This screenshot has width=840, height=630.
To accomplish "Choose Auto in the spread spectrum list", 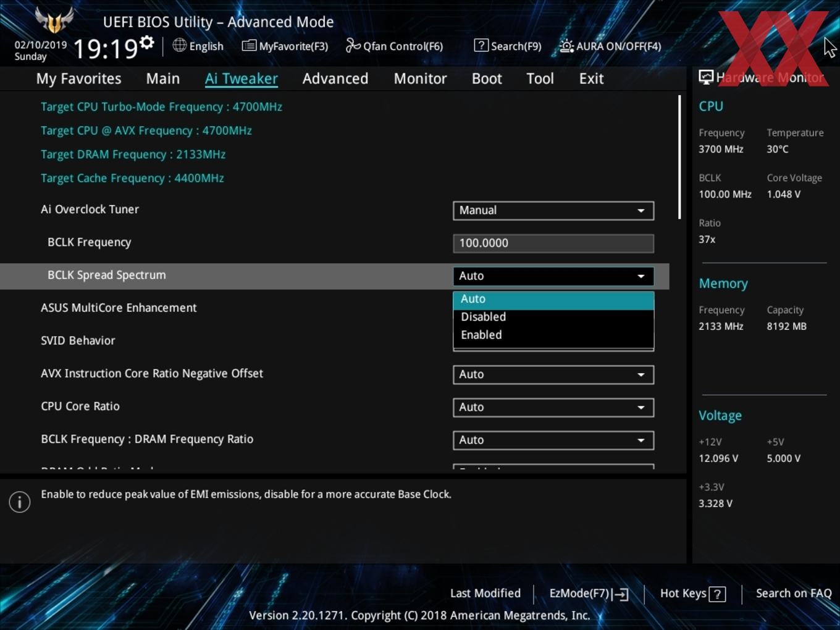I will click(553, 299).
